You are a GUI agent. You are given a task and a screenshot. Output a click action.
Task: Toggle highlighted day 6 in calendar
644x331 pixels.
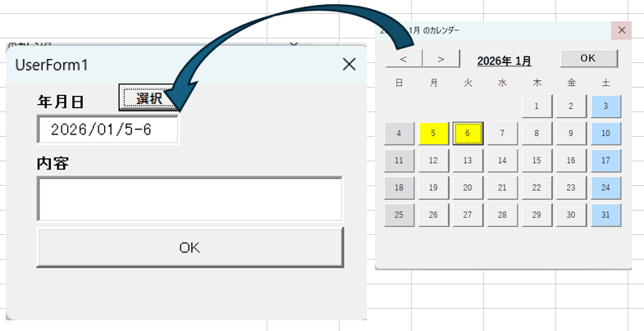468,134
